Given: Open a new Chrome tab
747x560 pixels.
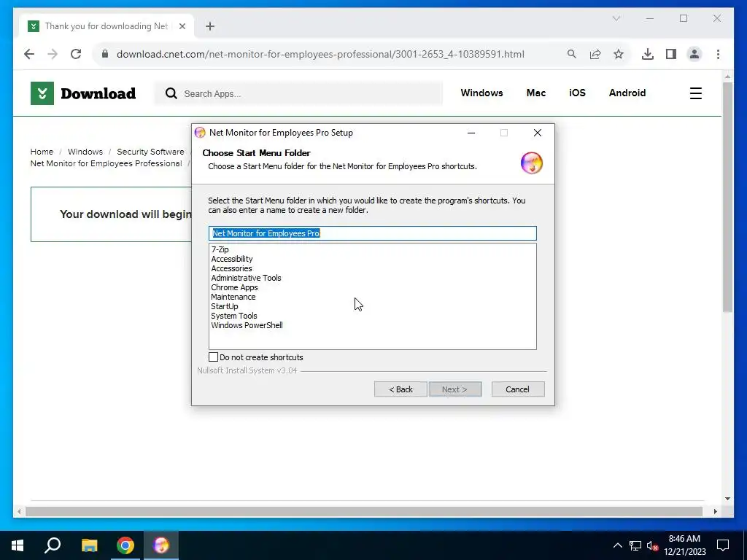Looking at the screenshot, I should click(210, 26).
